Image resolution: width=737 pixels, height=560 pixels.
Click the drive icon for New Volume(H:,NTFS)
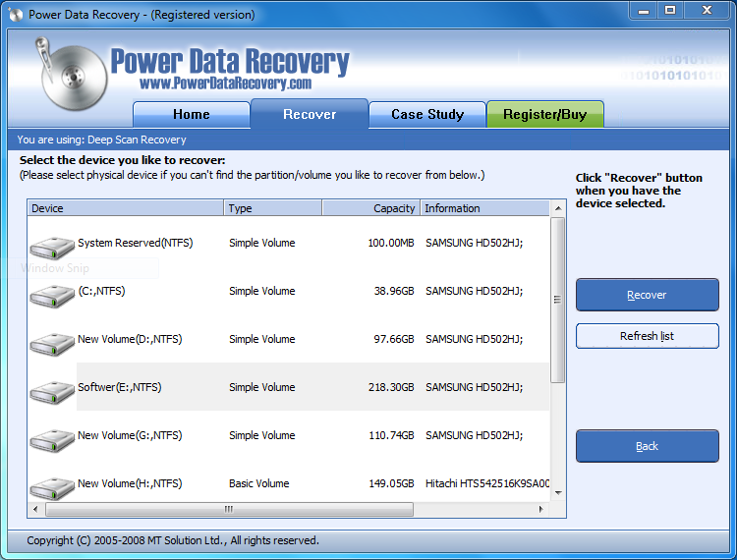52,488
